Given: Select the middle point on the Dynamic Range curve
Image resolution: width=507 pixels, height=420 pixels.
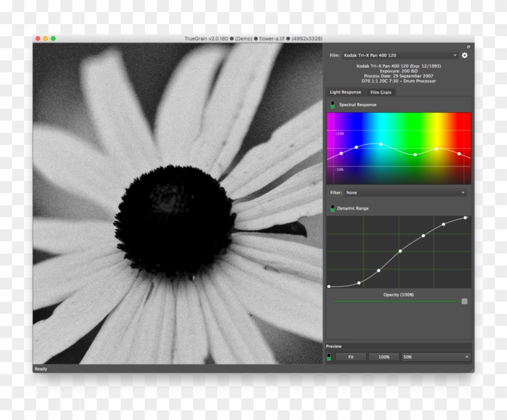Looking at the screenshot, I should pyautogui.click(x=400, y=251).
